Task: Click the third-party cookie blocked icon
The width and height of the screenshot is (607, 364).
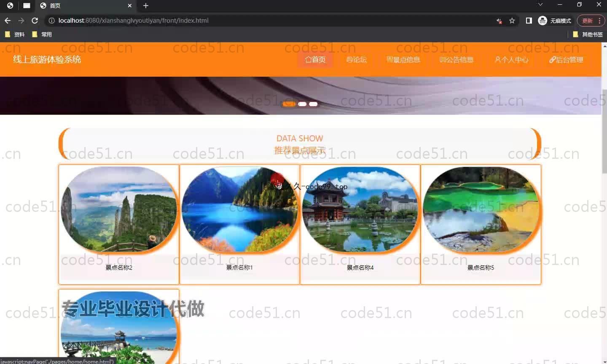Action: click(x=499, y=21)
